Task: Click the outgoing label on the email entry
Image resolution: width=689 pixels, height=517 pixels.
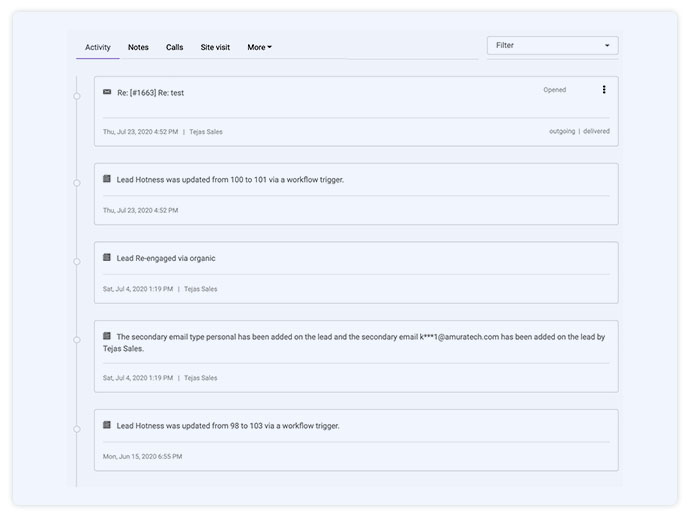Action: click(562, 131)
